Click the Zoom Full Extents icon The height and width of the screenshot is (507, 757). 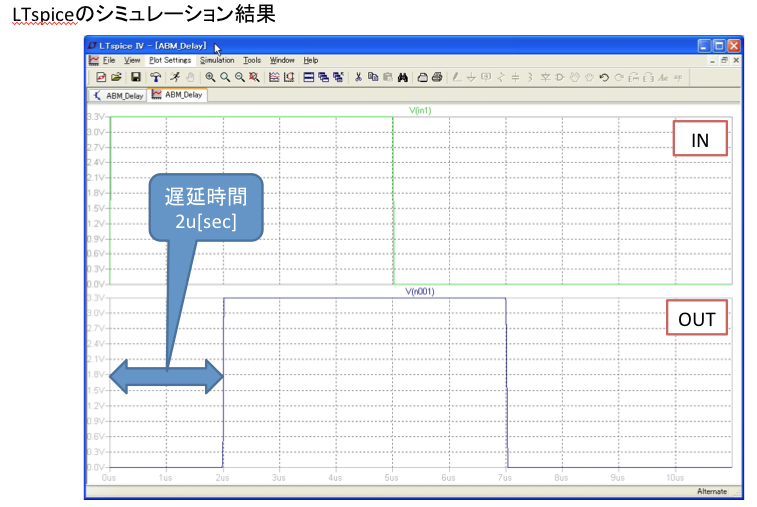[x=255, y=76]
